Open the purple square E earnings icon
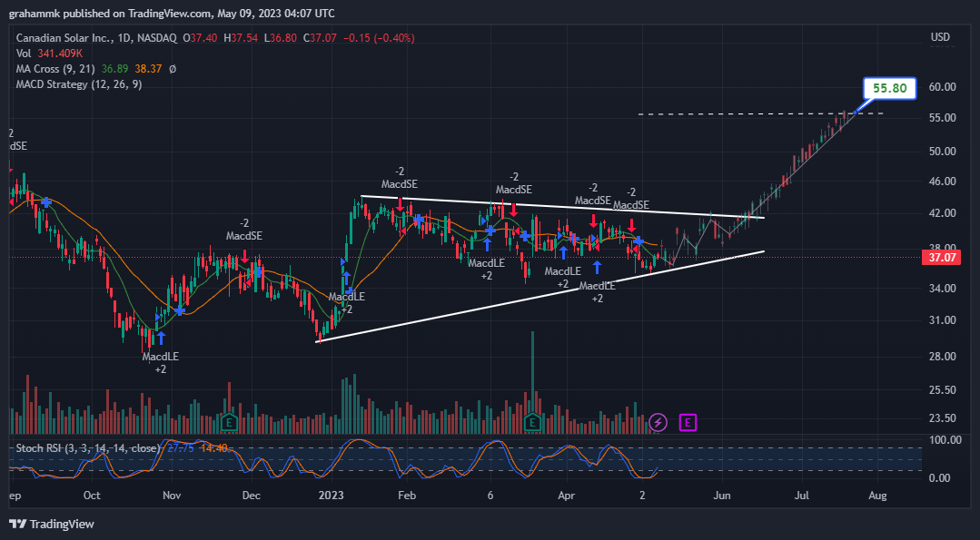 tap(688, 423)
